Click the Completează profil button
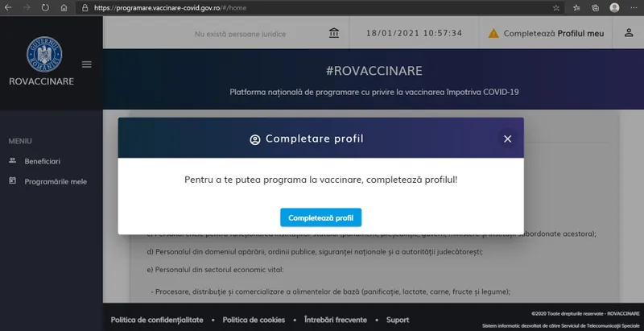 [320, 218]
